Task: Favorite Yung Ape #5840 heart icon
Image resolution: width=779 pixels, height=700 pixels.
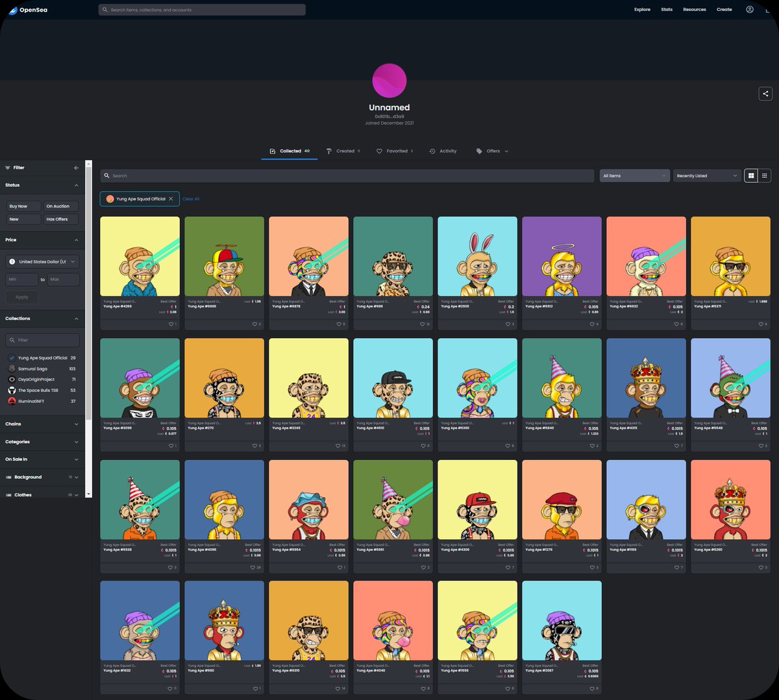Action: (x=593, y=446)
